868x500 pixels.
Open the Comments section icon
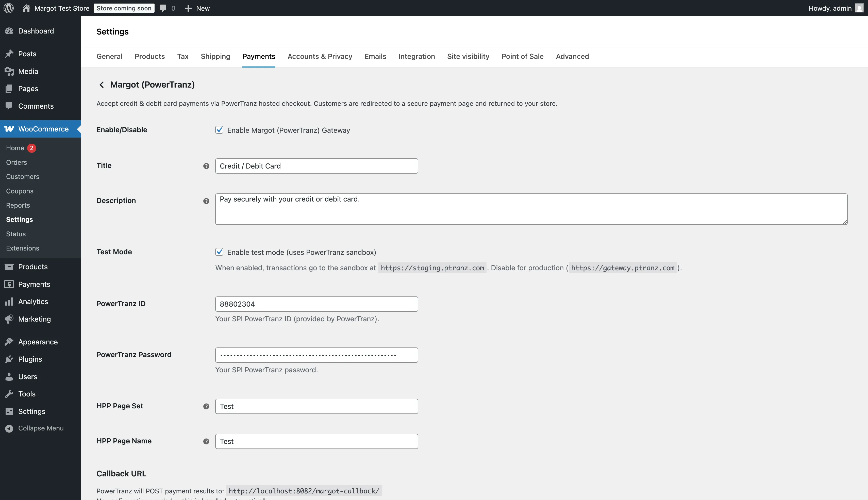(x=9, y=106)
